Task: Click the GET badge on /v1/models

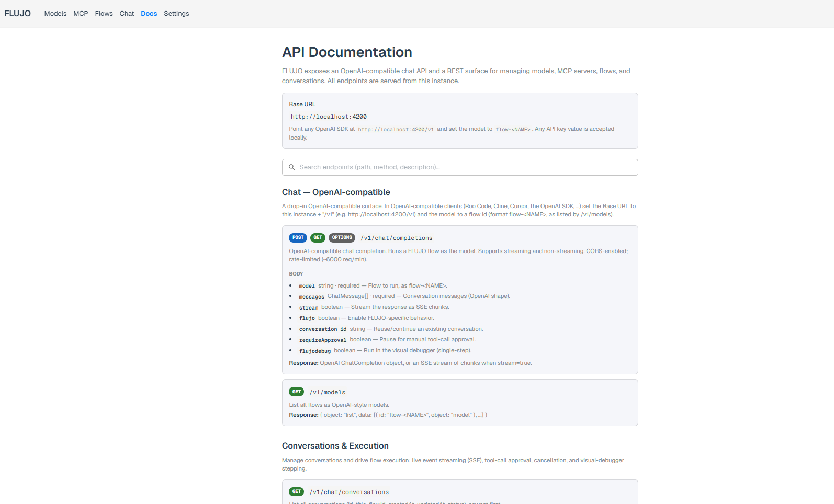Action: pyautogui.click(x=297, y=392)
